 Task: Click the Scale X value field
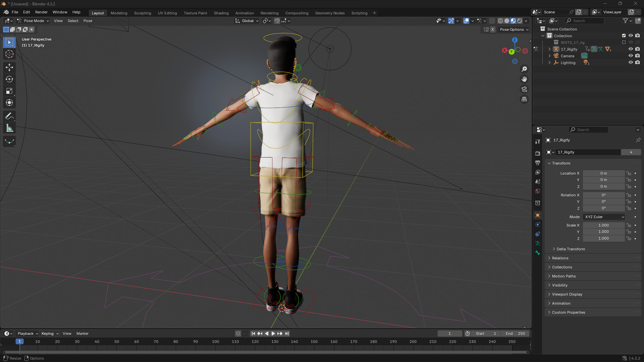coord(604,225)
